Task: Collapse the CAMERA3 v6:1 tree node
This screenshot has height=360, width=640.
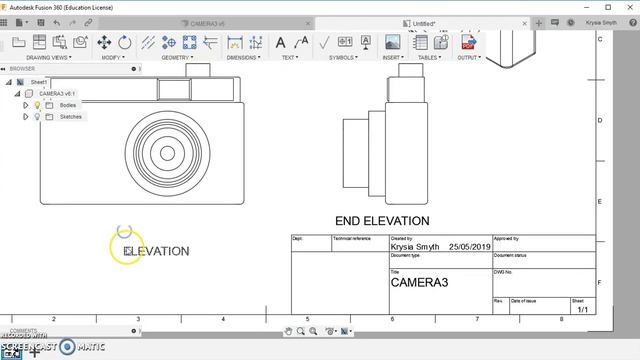Action: (17, 93)
